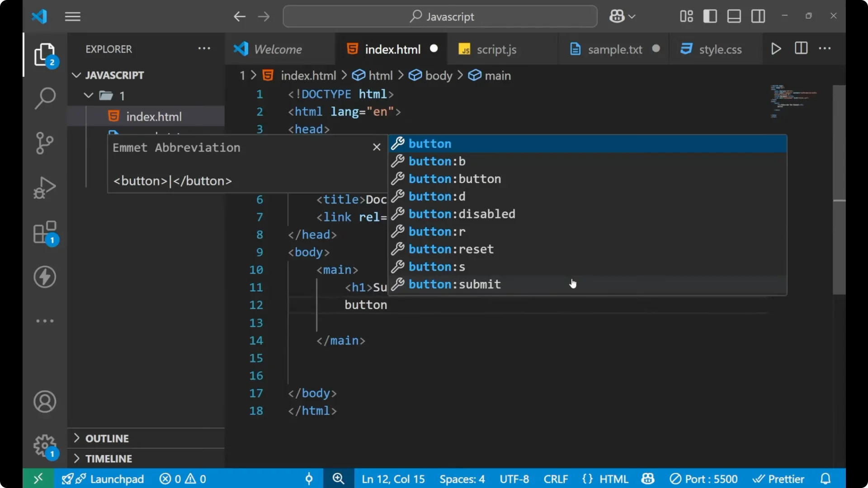This screenshot has width=868, height=488.
Task: Open the Run and Debug view
Action: pos(44,187)
